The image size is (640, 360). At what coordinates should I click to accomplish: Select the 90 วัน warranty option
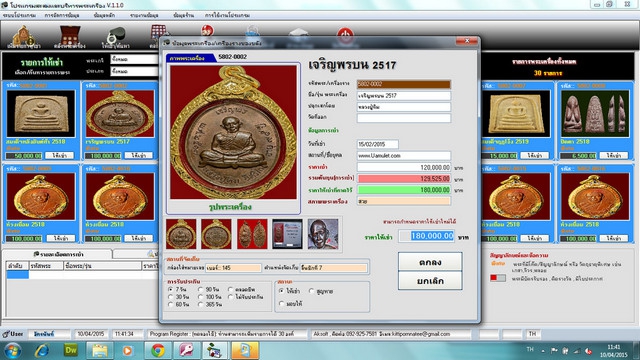(200, 289)
